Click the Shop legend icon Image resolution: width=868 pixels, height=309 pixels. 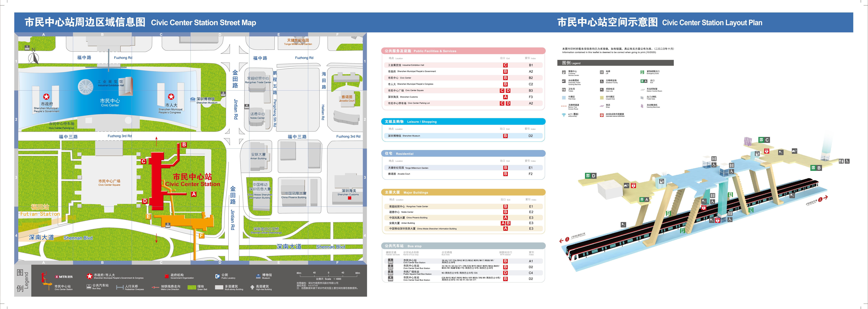pos(602,106)
